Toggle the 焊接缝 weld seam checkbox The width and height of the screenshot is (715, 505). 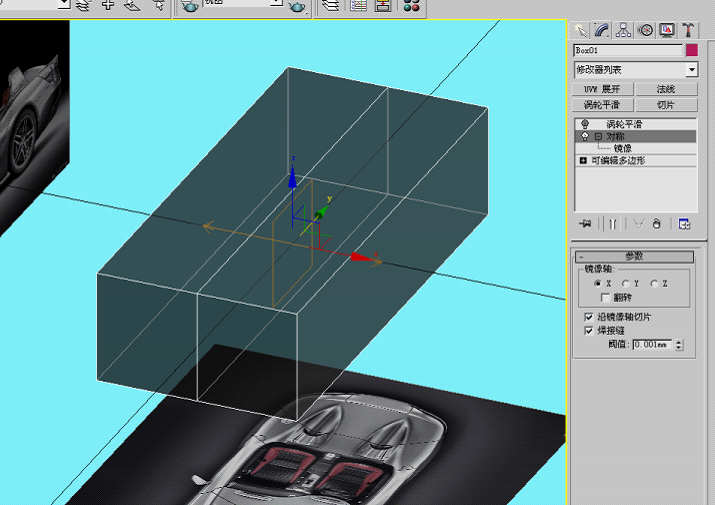(589, 330)
